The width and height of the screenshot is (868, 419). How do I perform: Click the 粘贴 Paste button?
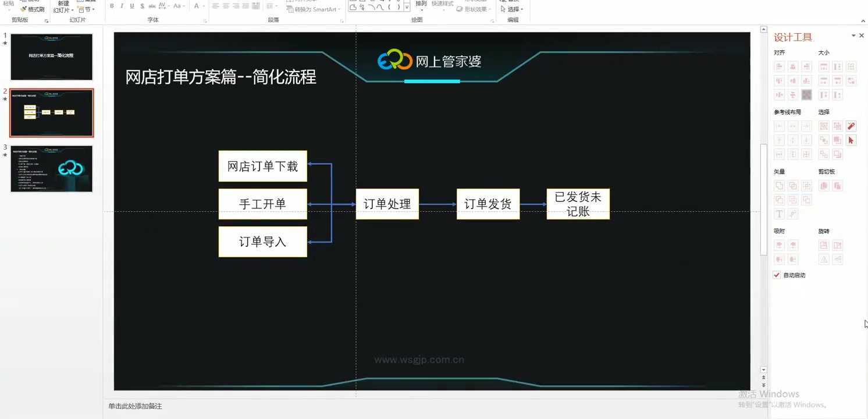[x=8, y=5]
